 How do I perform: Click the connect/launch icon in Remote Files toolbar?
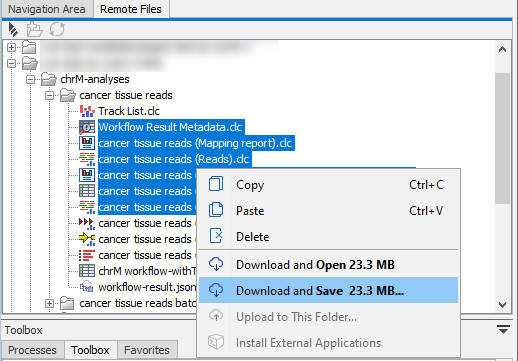[x=13, y=29]
